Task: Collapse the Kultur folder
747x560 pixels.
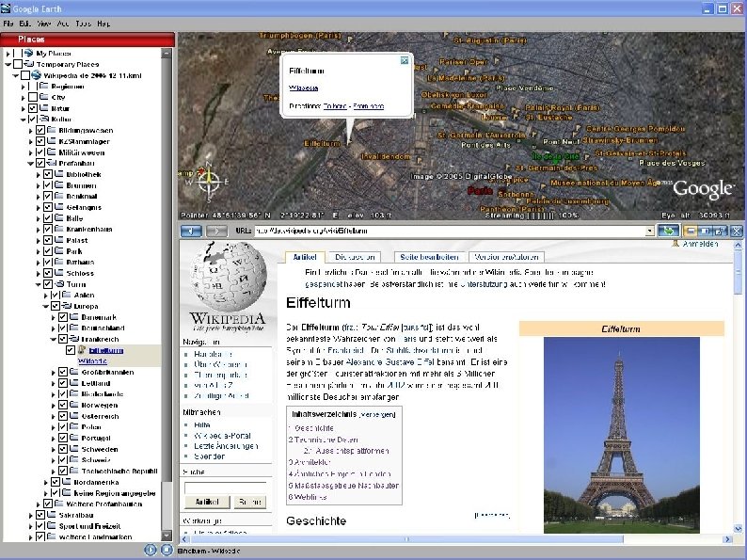Action: 23,120
